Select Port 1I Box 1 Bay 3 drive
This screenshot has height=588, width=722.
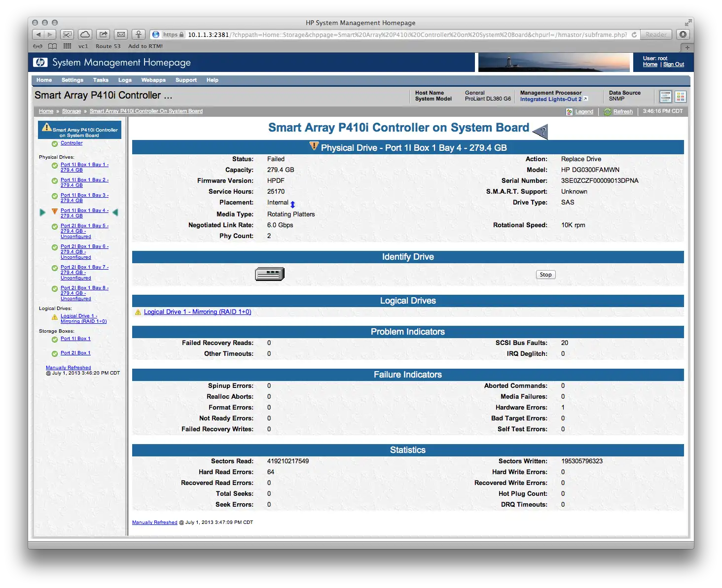(x=84, y=198)
